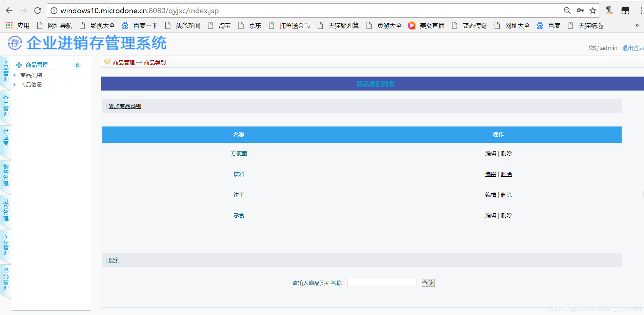Delete the 方便面 category

pos(506,154)
